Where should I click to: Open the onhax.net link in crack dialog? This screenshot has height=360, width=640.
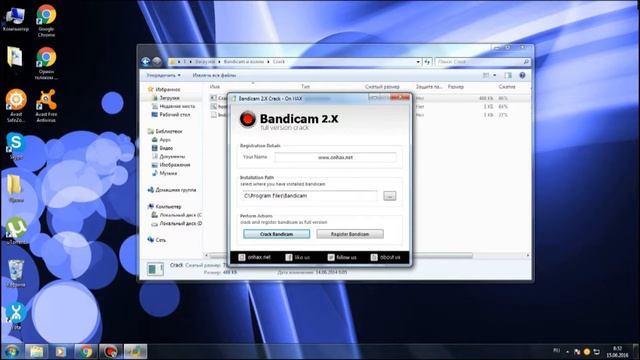[254, 257]
